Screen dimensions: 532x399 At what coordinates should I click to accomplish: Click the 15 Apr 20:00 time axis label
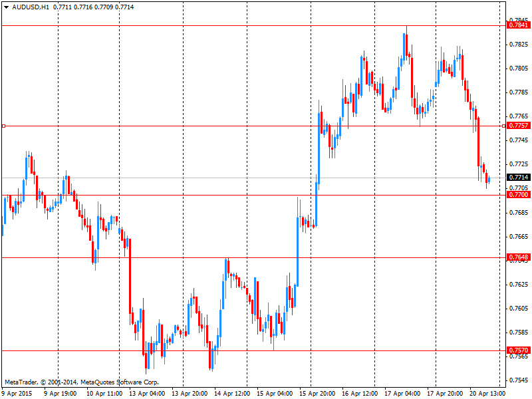(317, 394)
